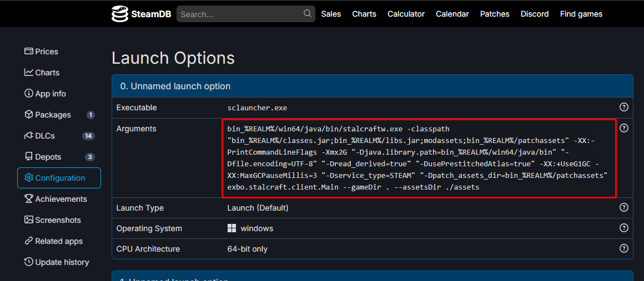Select the DLCs sidebar tab
The image size is (644, 281).
[59, 135]
